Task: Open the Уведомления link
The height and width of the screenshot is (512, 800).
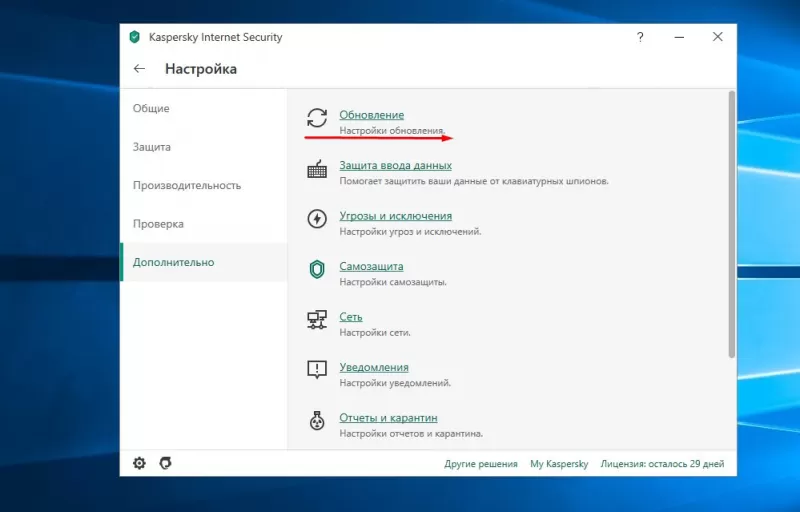Action: (374, 367)
